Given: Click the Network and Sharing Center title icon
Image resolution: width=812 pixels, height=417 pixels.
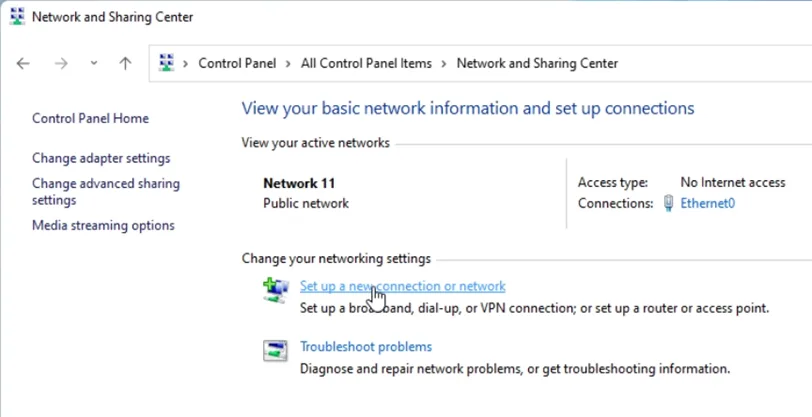Looking at the screenshot, I should (x=17, y=17).
